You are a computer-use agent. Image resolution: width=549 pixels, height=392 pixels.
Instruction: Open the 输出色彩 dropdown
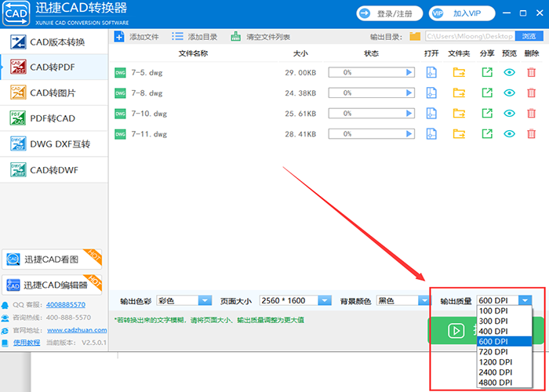[x=184, y=300]
